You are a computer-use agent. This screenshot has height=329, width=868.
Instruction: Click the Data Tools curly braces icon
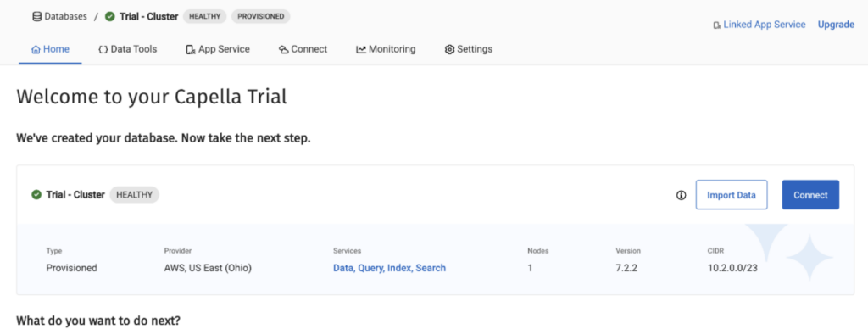pos(103,49)
